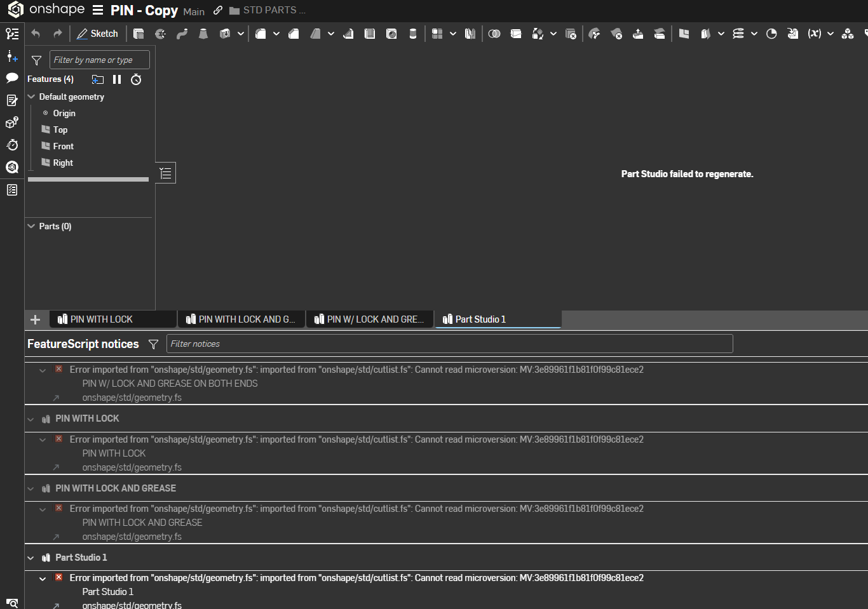Open the STD PARTS folder link
The height and width of the screenshot is (609, 868).
[268, 10]
